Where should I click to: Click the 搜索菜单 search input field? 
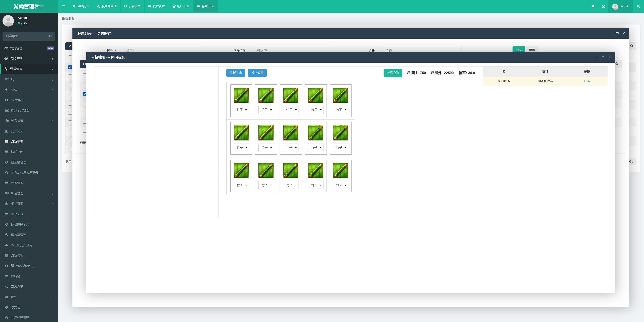pos(25,36)
